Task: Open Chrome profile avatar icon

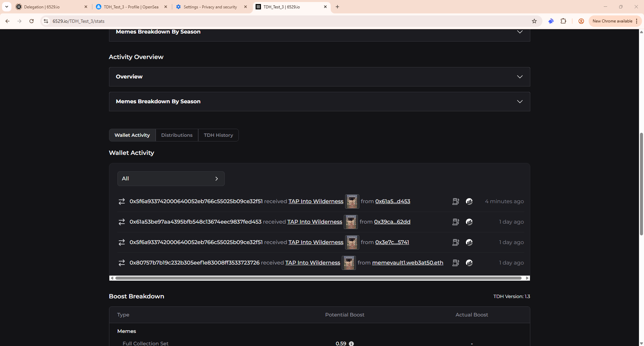Action: [581, 21]
